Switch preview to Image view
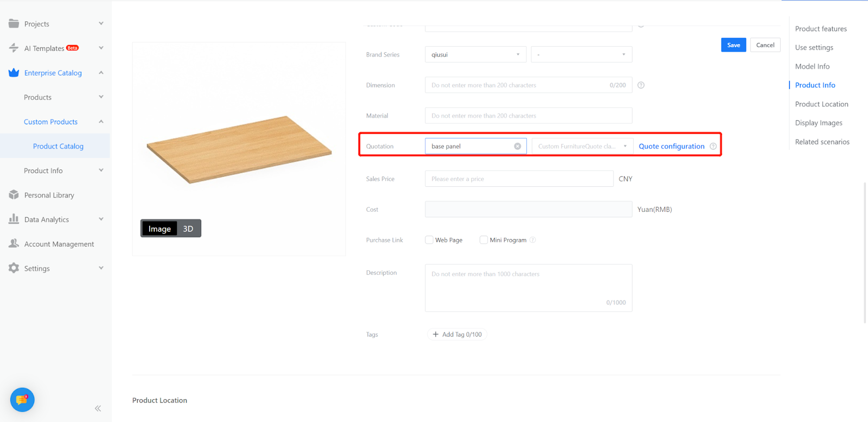 click(x=159, y=229)
